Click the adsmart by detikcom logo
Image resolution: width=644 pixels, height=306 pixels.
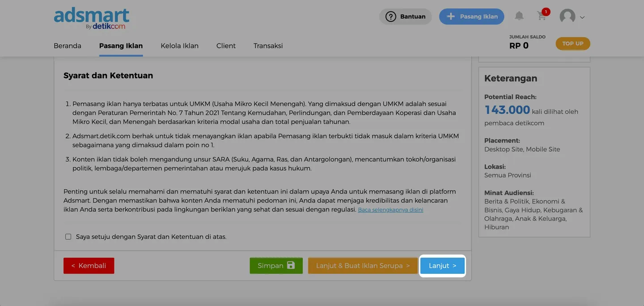click(x=92, y=18)
